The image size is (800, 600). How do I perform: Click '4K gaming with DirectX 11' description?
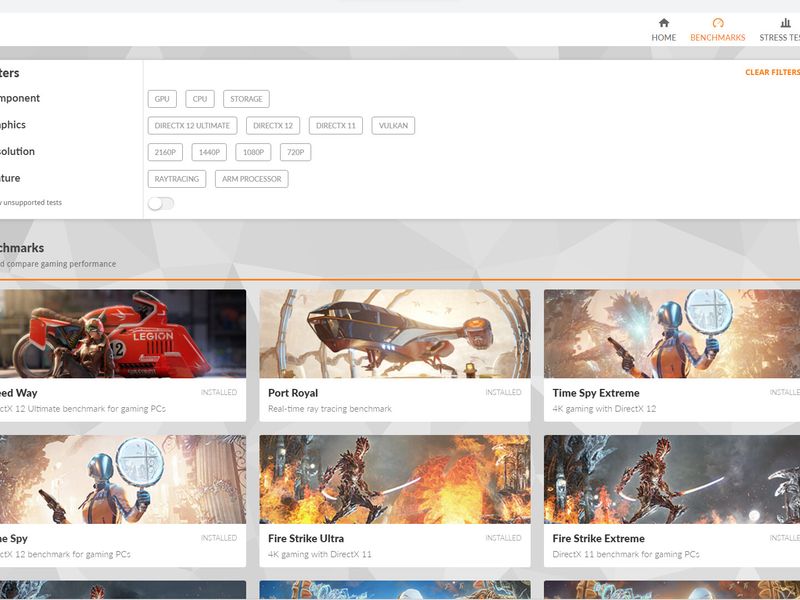click(x=320, y=554)
